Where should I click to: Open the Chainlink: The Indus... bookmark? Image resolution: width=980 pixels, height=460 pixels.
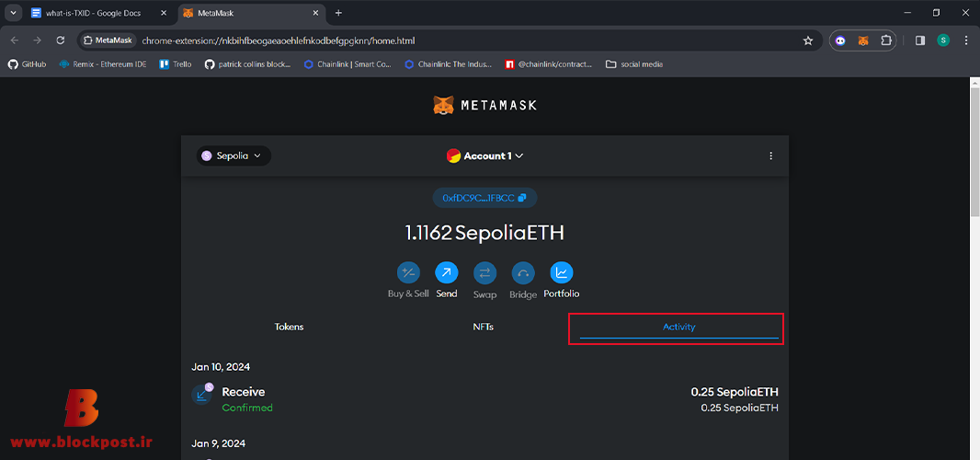point(448,63)
